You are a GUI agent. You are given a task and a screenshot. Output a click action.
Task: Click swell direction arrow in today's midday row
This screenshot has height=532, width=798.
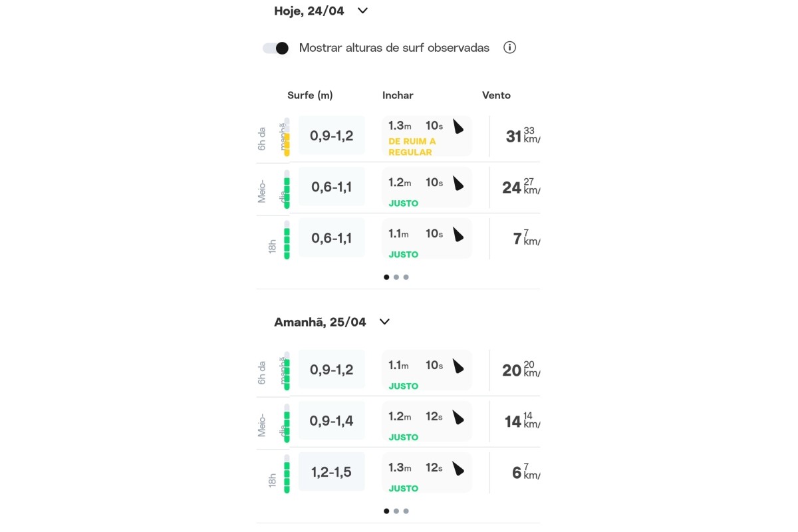click(458, 184)
